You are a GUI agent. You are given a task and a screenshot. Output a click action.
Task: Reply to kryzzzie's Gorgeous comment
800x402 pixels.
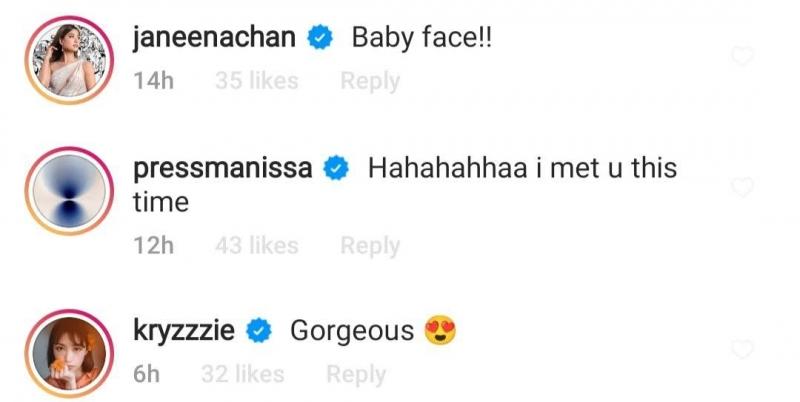pyautogui.click(x=356, y=374)
